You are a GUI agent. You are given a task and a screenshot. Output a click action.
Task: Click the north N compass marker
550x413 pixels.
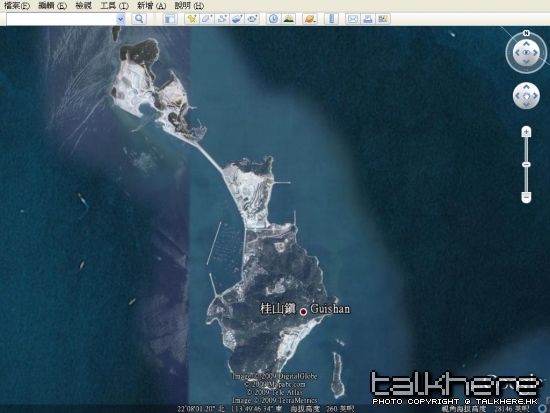click(x=526, y=33)
